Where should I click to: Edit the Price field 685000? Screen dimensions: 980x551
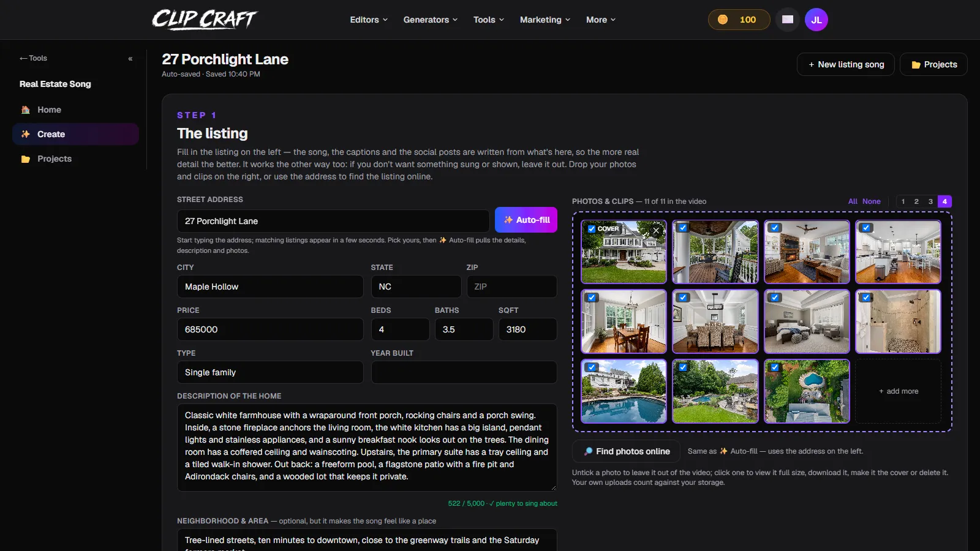coord(270,329)
